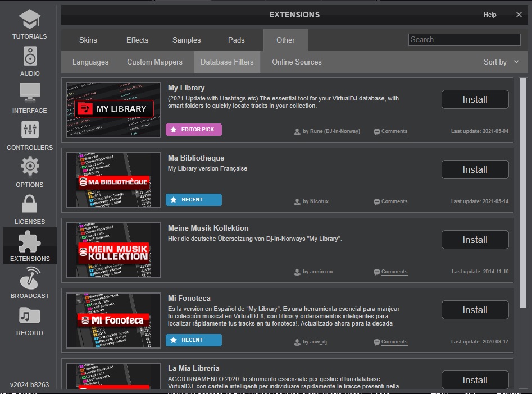Open Comments for My Library
The image size is (532, 394).
(x=394, y=131)
